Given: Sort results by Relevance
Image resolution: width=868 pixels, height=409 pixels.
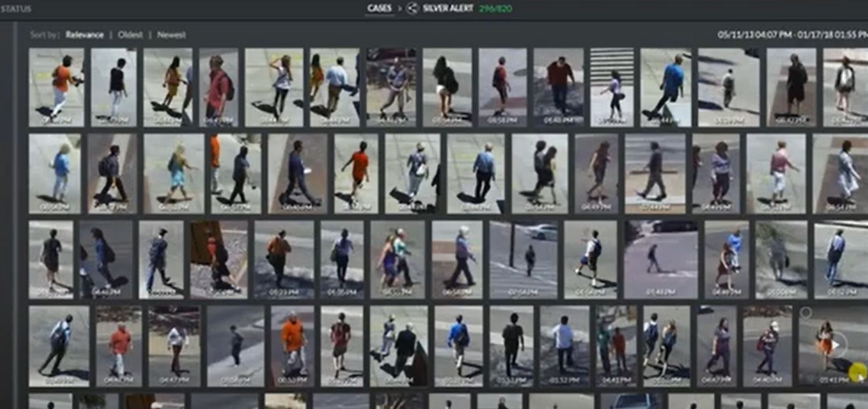Looking at the screenshot, I should pos(85,35).
